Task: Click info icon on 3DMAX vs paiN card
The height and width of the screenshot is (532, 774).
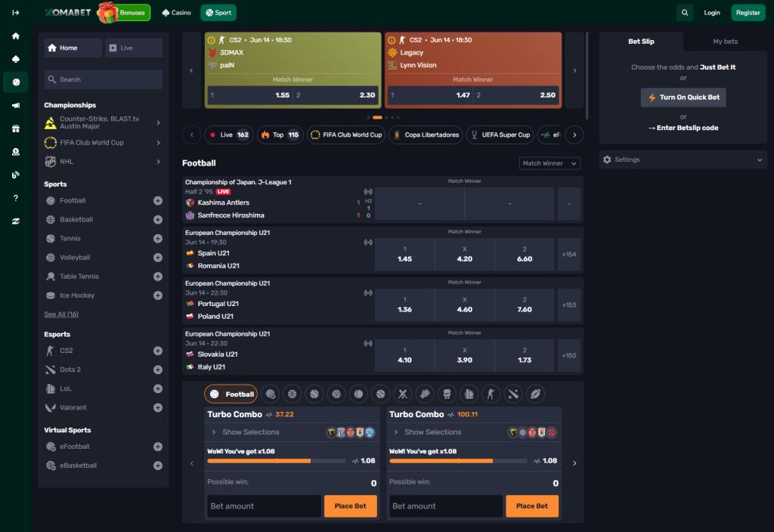Action: click(212, 40)
